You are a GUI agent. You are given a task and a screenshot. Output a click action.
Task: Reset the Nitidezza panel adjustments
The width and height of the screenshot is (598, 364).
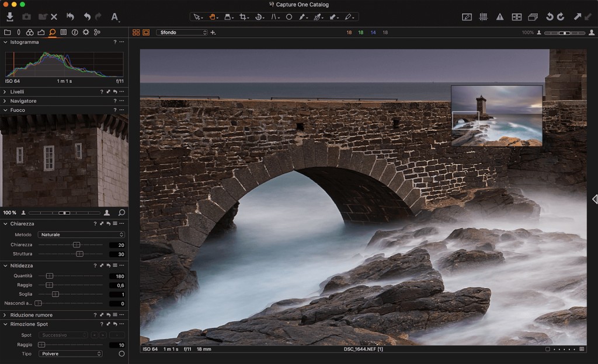click(108, 265)
